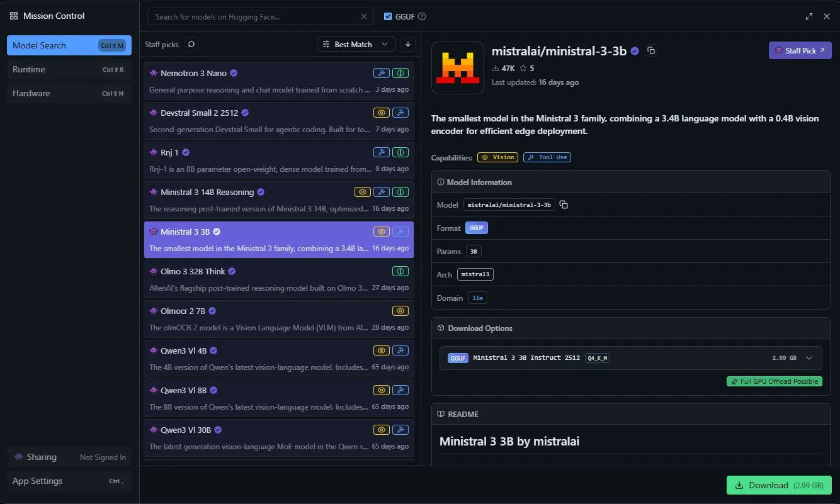Open the Best Match sort dropdown
The image size is (840, 504).
pyautogui.click(x=356, y=44)
